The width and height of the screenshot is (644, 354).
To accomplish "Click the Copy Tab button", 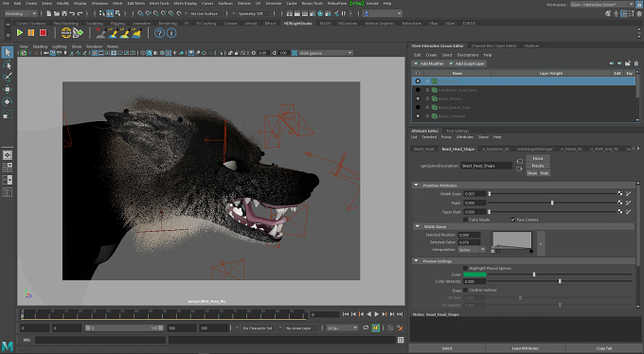I will [604, 348].
